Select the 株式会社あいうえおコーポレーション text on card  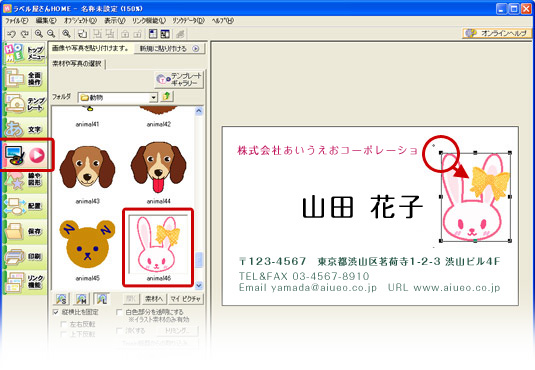(x=328, y=150)
